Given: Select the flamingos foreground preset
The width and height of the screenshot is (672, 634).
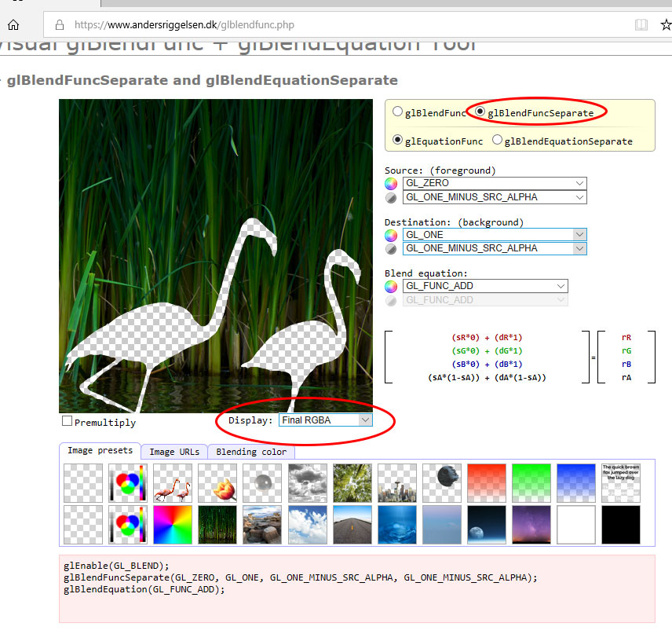Looking at the screenshot, I should tap(172, 483).
